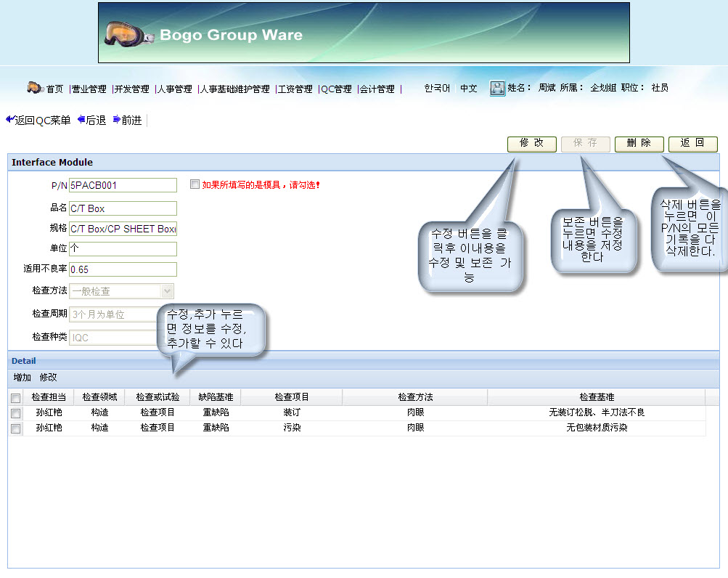Tick the 模具 mold checkbox

click(x=195, y=184)
